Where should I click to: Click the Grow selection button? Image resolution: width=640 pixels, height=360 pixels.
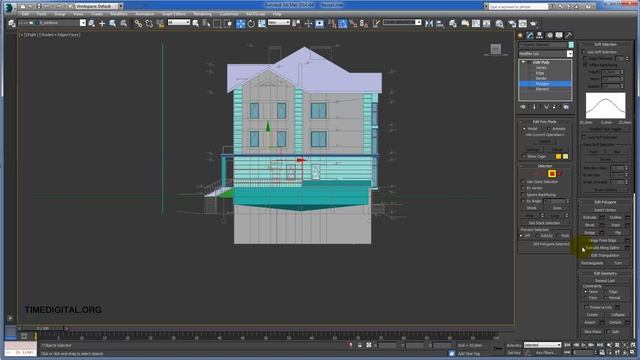[x=557, y=208]
